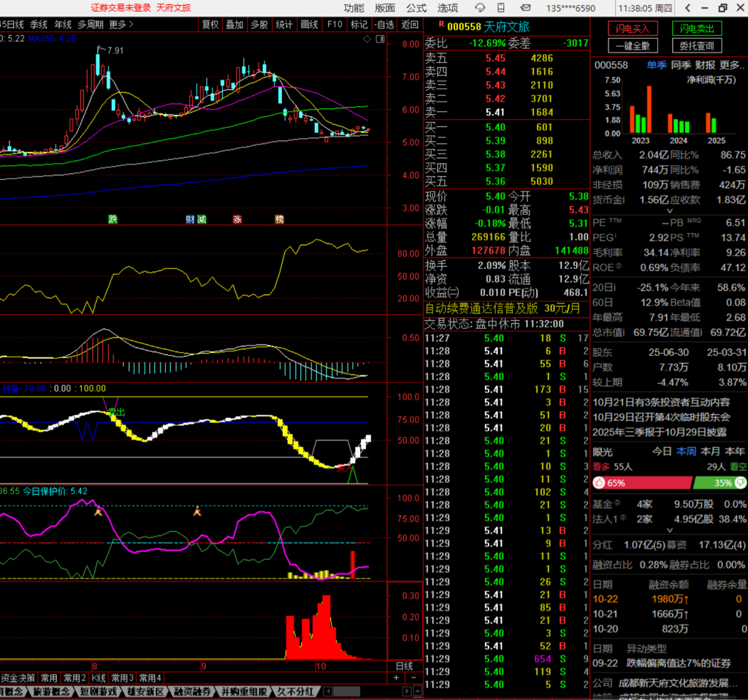Click the red 65% bullish bar
This screenshot has width=748, height=700.
(x=642, y=483)
